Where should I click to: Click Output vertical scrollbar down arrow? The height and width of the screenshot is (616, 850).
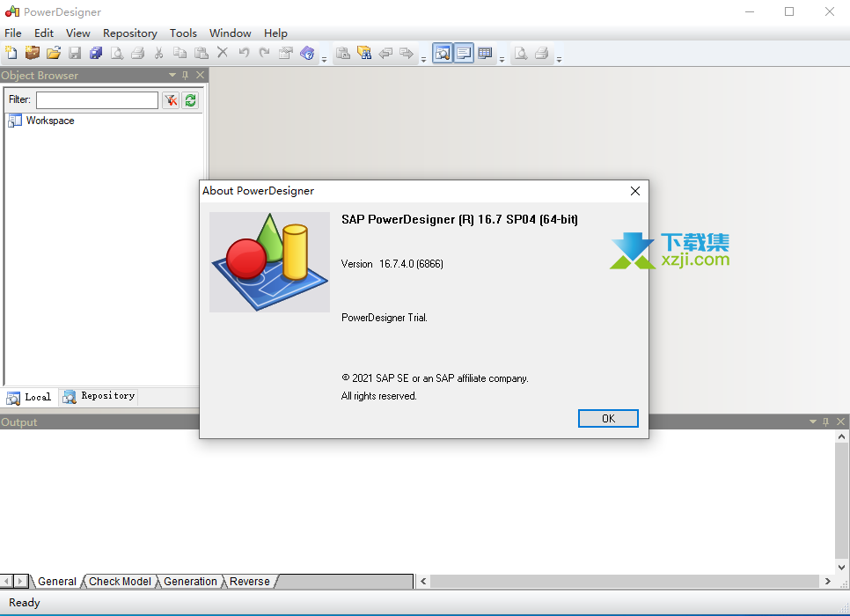(x=841, y=568)
